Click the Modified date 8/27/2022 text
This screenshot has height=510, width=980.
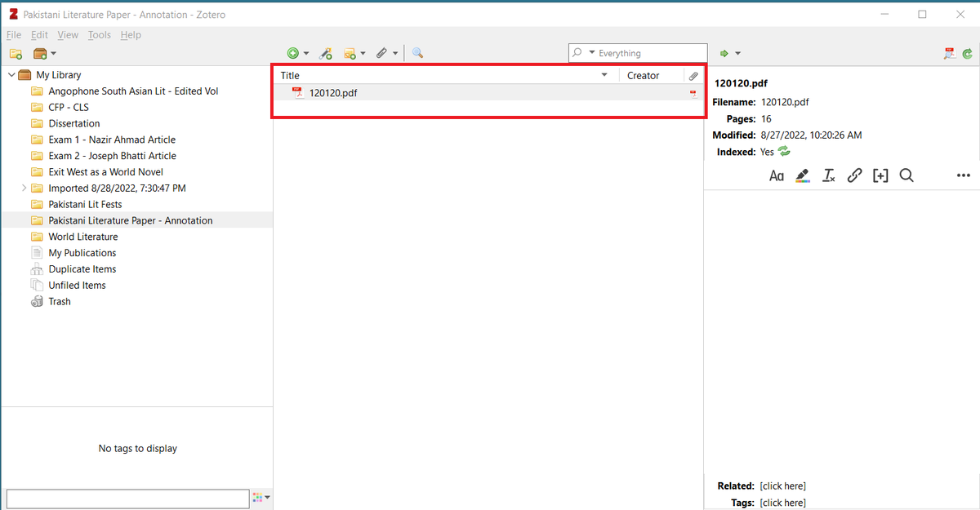811,135
